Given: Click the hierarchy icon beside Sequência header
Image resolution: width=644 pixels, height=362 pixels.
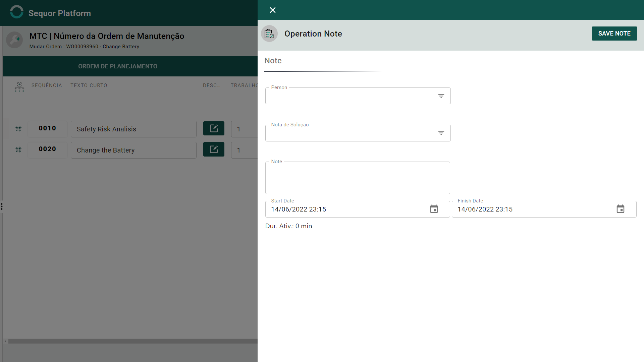Looking at the screenshot, I should tap(19, 87).
